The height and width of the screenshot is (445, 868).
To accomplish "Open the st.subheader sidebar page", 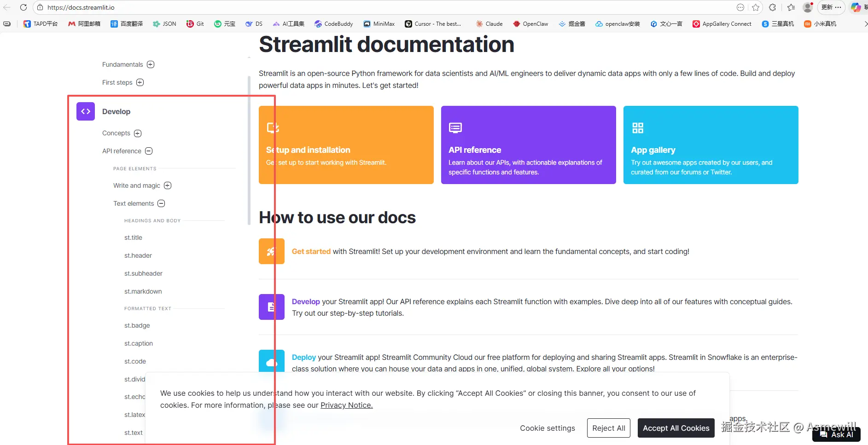I will coord(143,273).
